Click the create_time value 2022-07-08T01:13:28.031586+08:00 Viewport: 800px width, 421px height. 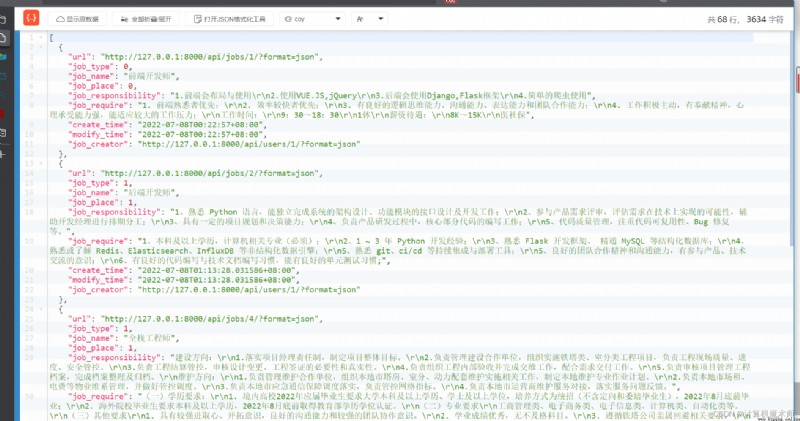[216, 270]
